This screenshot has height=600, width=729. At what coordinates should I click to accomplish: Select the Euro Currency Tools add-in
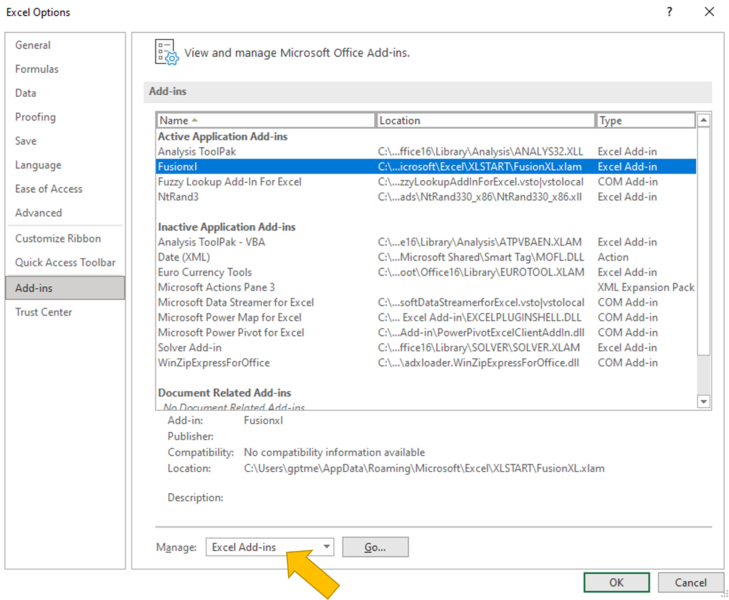pyautogui.click(x=426, y=272)
